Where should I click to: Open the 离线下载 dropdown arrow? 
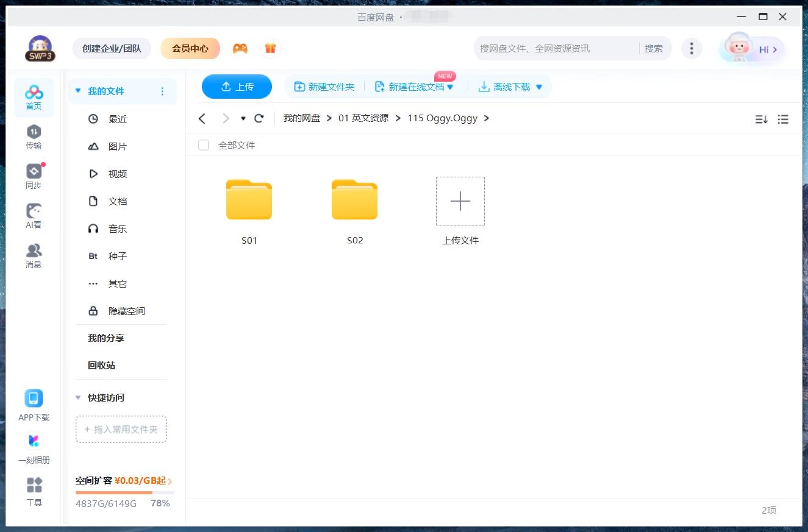(x=538, y=87)
